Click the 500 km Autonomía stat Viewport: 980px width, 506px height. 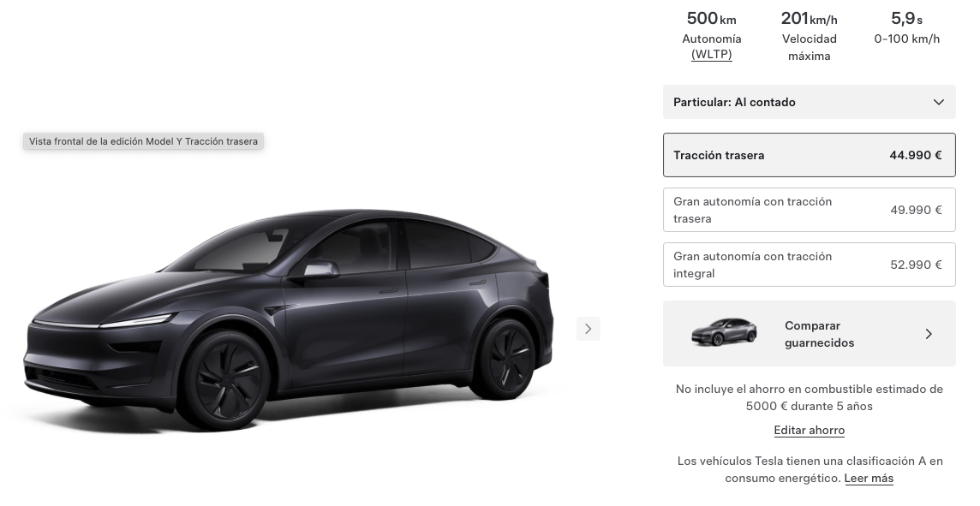[x=712, y=36]
